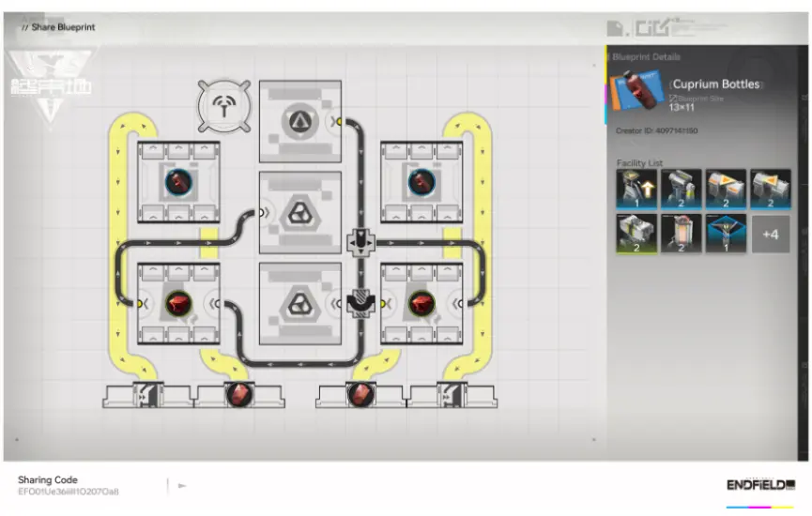Select the top-left bottle filling machine
812x516 pixels.
pos(178,182)
